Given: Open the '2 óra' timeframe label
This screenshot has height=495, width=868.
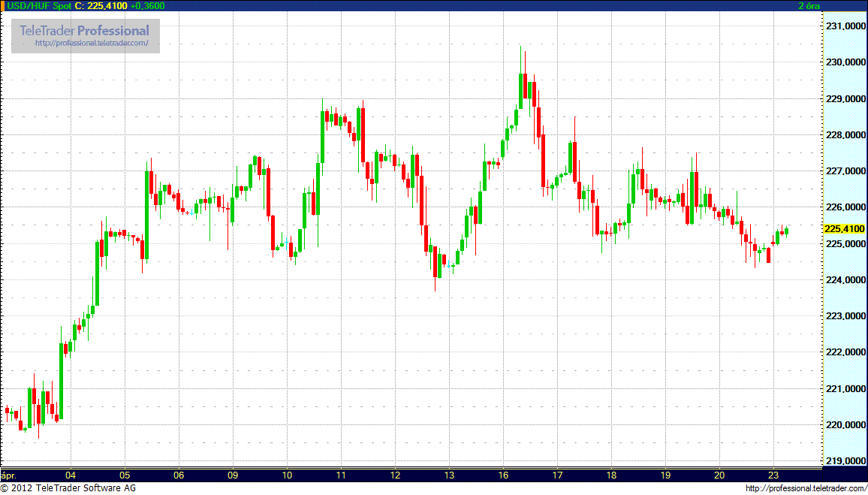Looking at the screenshot, I should coord(809,6).
